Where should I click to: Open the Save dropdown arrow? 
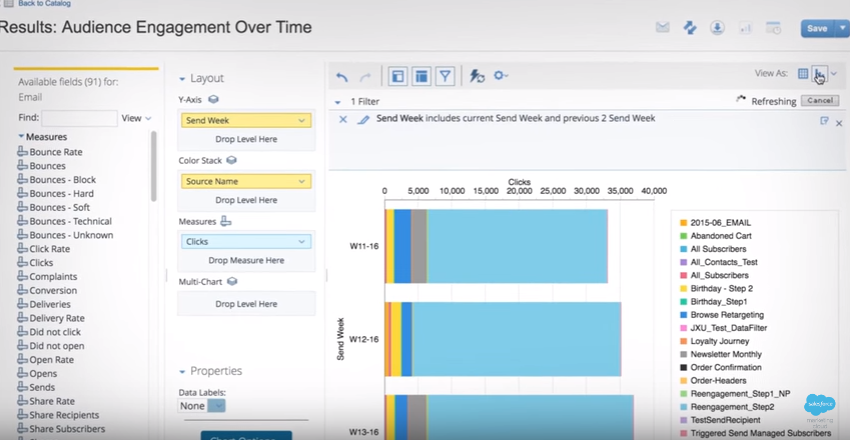[842, 29]
